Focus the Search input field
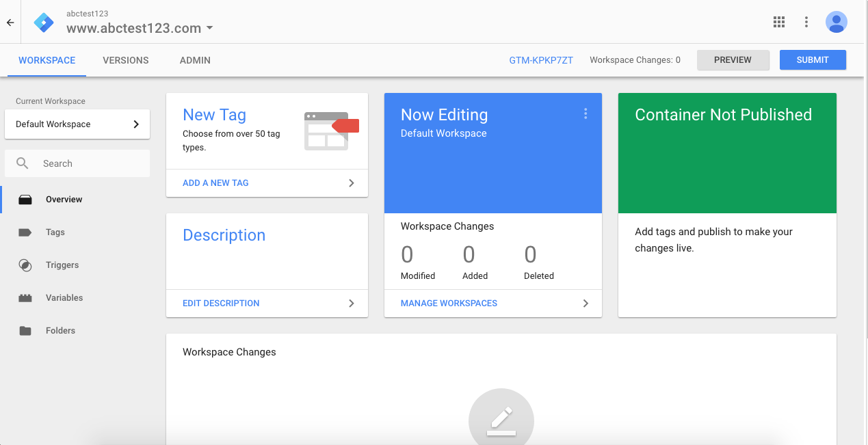Screen dimensions: 868x445 [77, 164]
